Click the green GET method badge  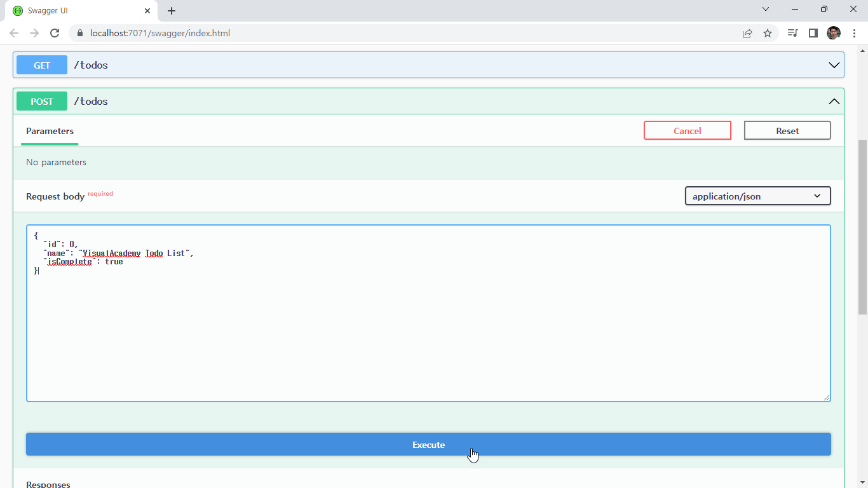41,65
